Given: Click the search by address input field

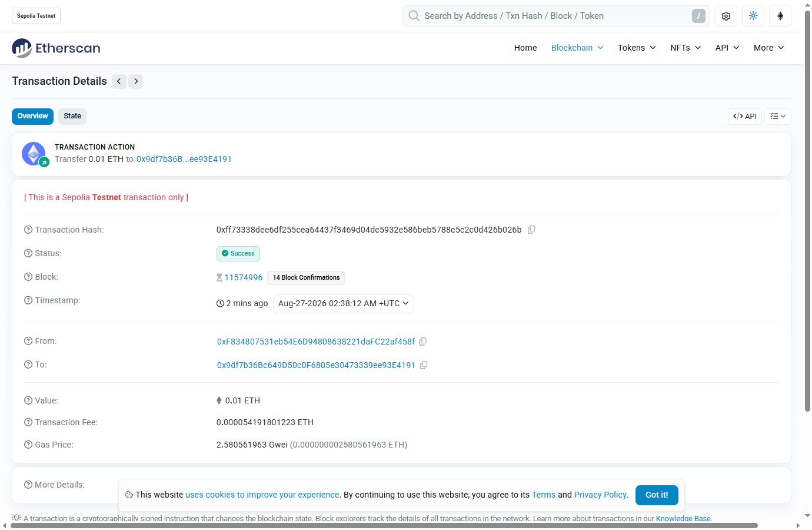Looking at the screenshot, I should [556, 16].
